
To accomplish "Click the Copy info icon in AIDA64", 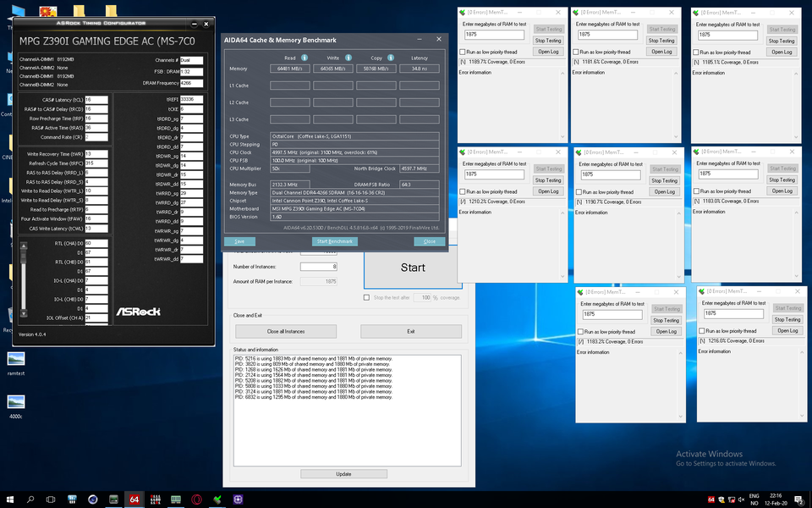I will point(390,58).
